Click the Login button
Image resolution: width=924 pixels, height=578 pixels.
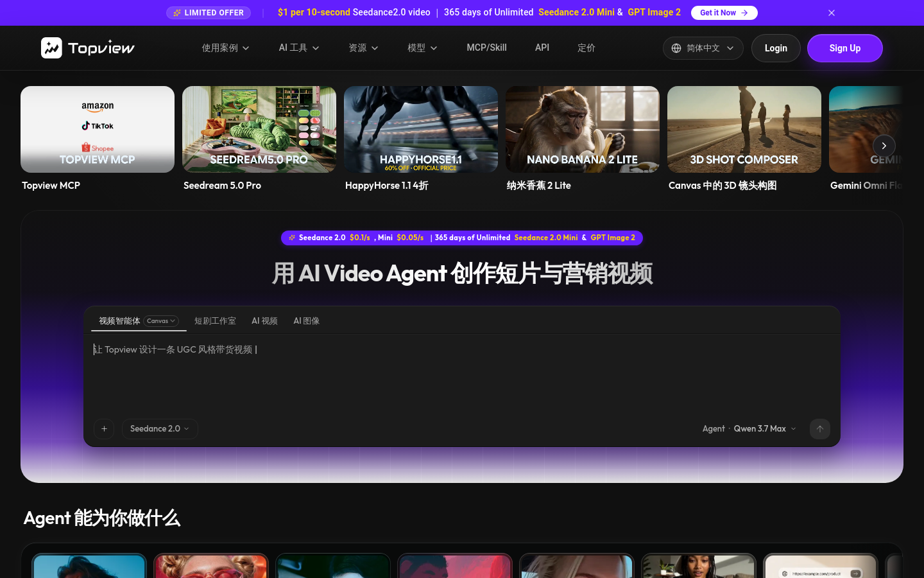tap(776, 48)
